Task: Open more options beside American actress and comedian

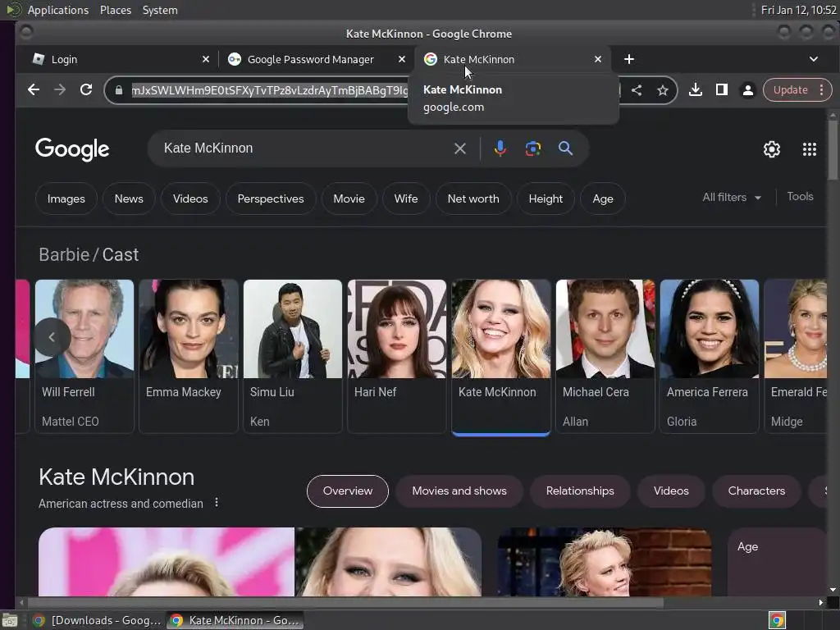Action: coord(217,503)
